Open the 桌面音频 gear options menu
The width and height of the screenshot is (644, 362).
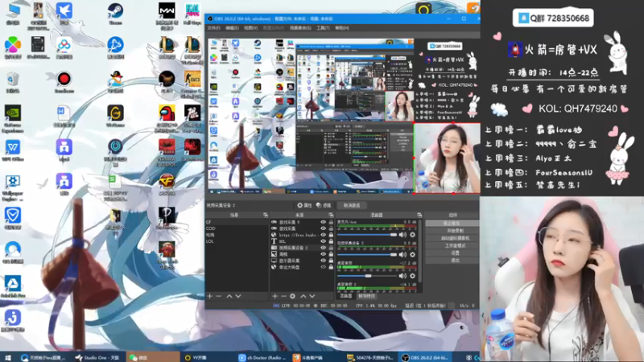pyautogui.click(x=412, y=276)
